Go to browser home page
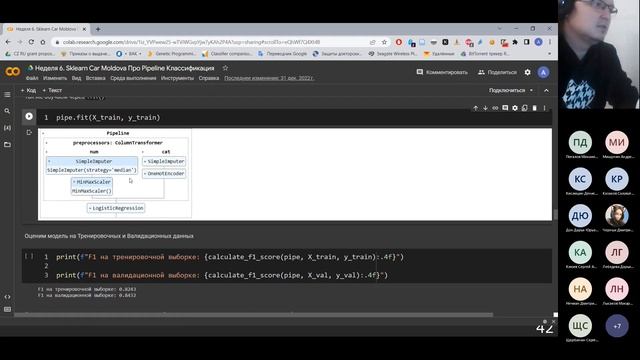This screenshot has height=360, width=640. (x=42, y=42)
